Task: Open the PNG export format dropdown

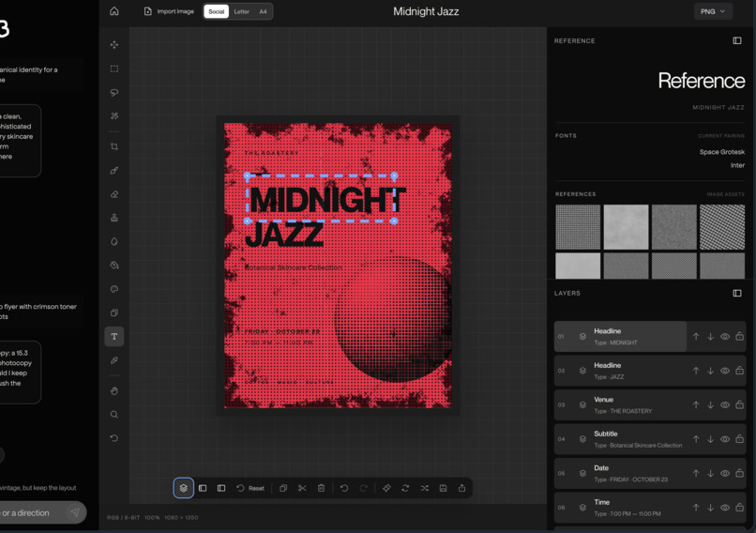Action: (713, 11)
